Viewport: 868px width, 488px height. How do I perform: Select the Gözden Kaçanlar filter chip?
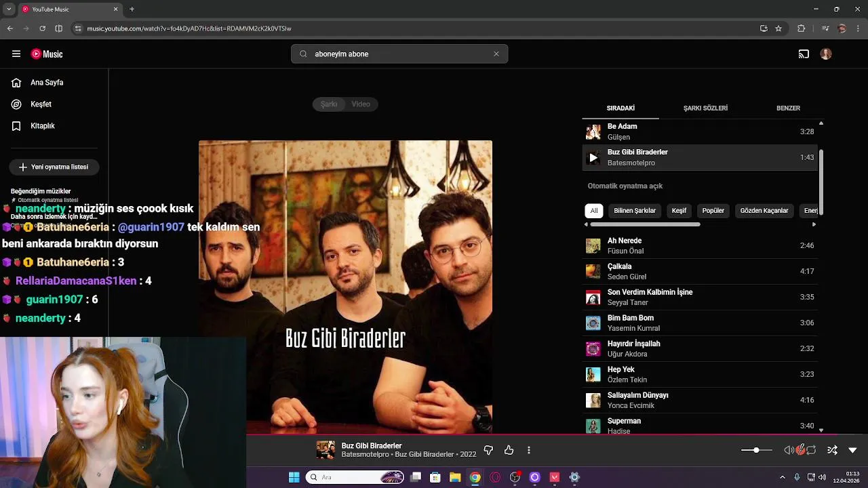point(764,211)
